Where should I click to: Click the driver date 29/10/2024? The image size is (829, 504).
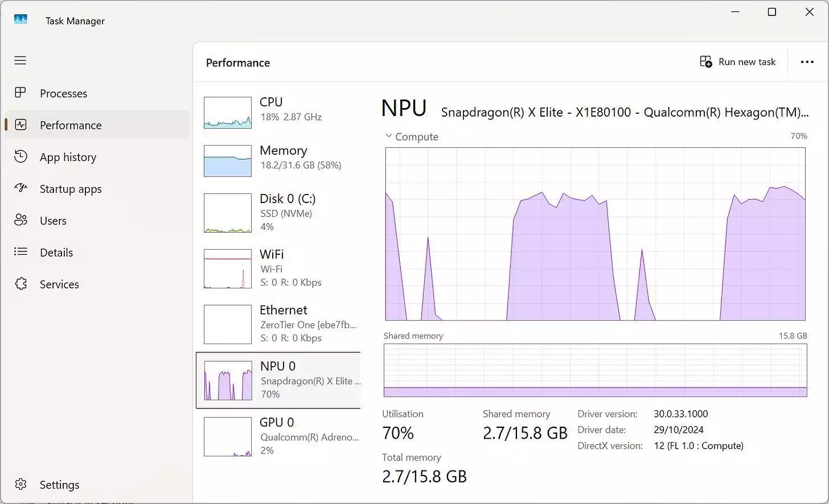(679, 429)
